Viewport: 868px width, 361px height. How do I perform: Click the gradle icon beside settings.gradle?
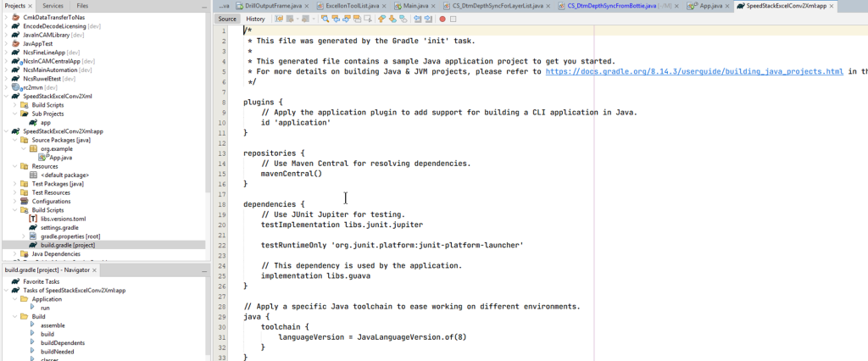[x=33, y=227]
